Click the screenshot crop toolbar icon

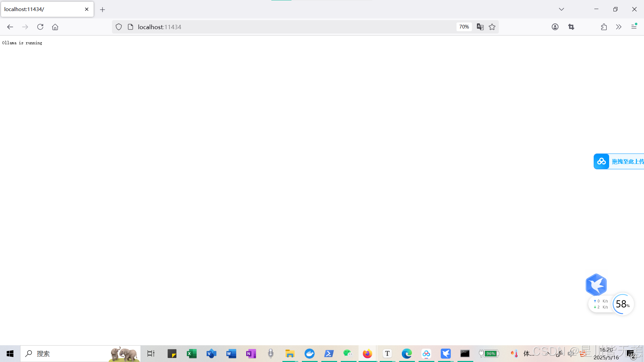571,27
